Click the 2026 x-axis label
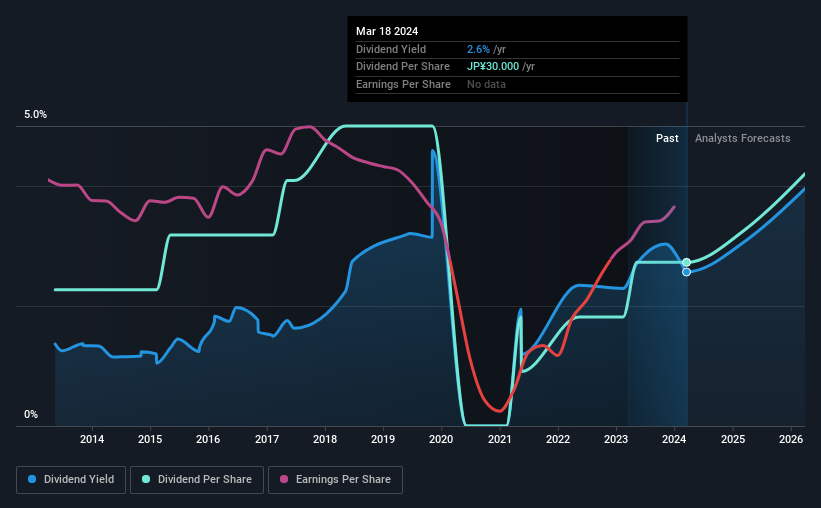 click(x=791, y=439)
